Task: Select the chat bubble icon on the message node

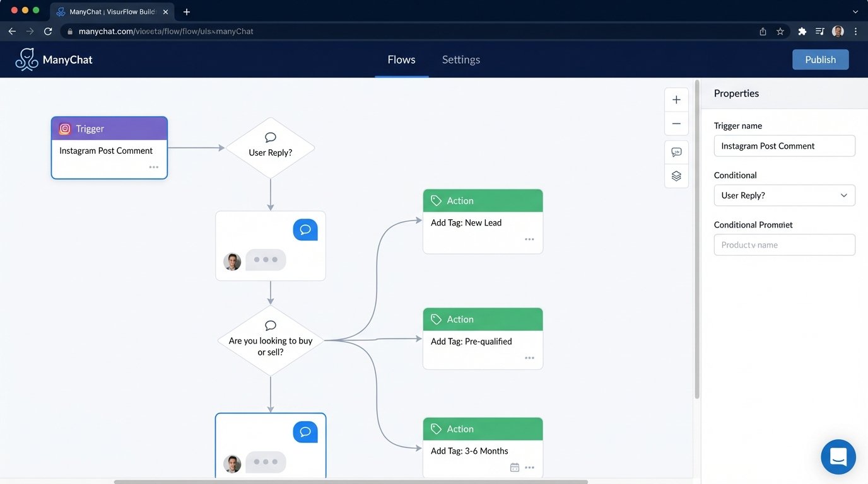Action: point(305,229)
